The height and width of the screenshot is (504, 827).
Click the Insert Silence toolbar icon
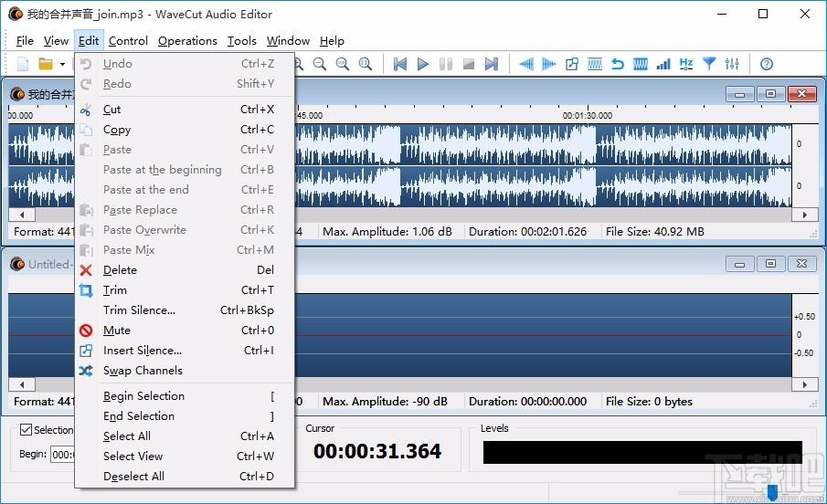(x=572, y=64)
